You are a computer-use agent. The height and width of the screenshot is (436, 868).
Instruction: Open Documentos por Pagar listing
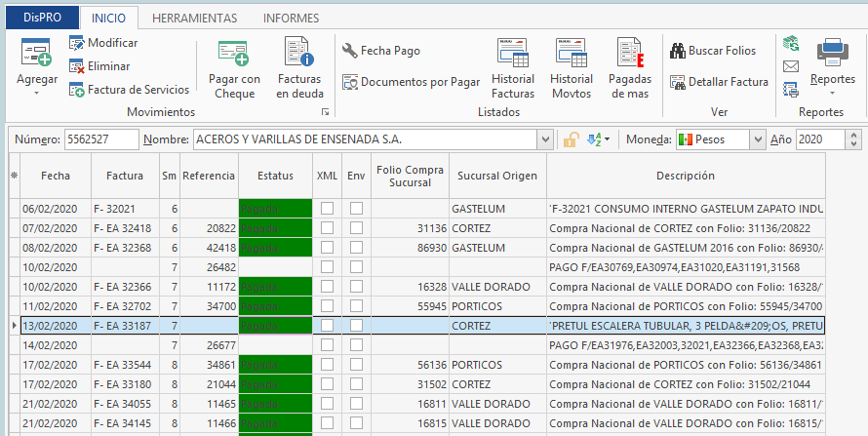(411, 83)
